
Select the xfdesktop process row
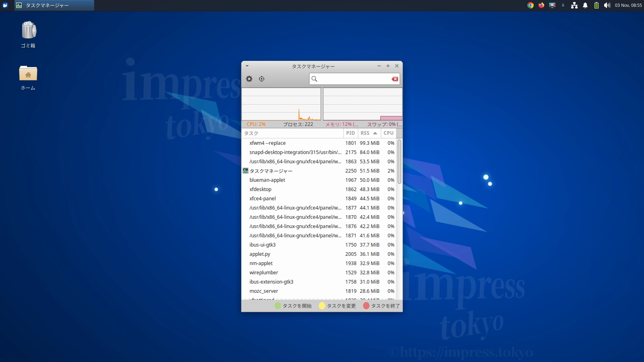[319, 189]
